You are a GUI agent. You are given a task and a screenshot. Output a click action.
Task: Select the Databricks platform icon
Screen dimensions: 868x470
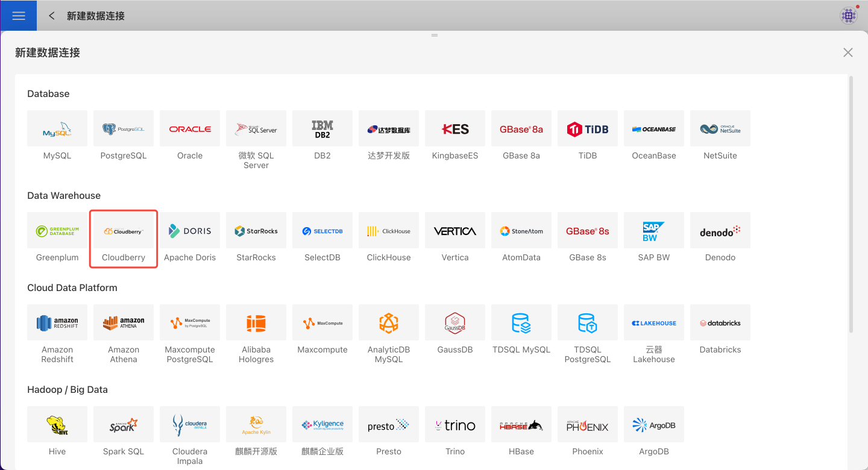720,323
